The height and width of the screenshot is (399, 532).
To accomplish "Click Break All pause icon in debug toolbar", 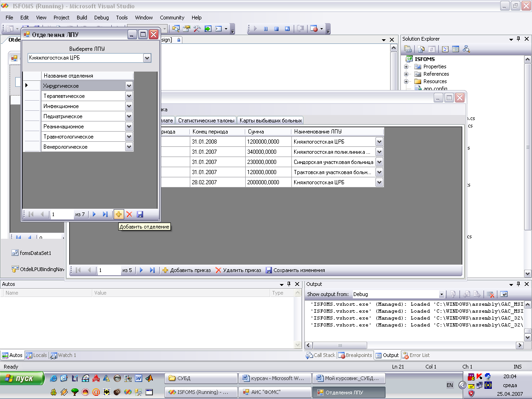I will click(x=266, y=29).
